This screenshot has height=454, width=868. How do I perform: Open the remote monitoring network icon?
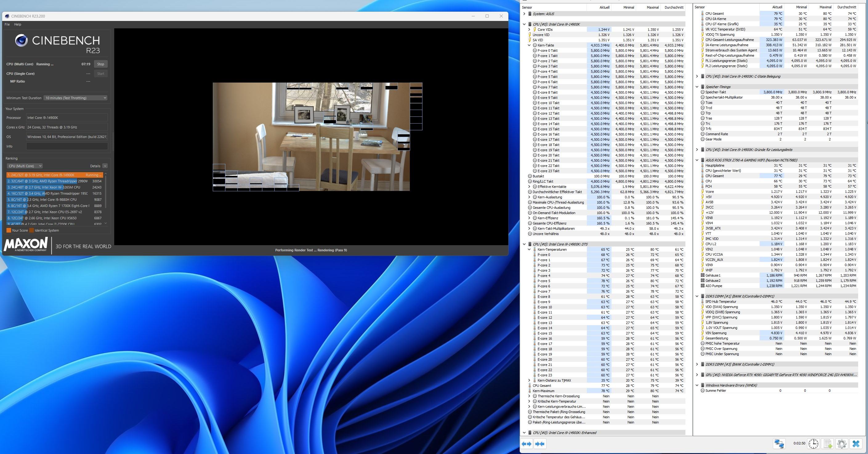tap(779, 444)
